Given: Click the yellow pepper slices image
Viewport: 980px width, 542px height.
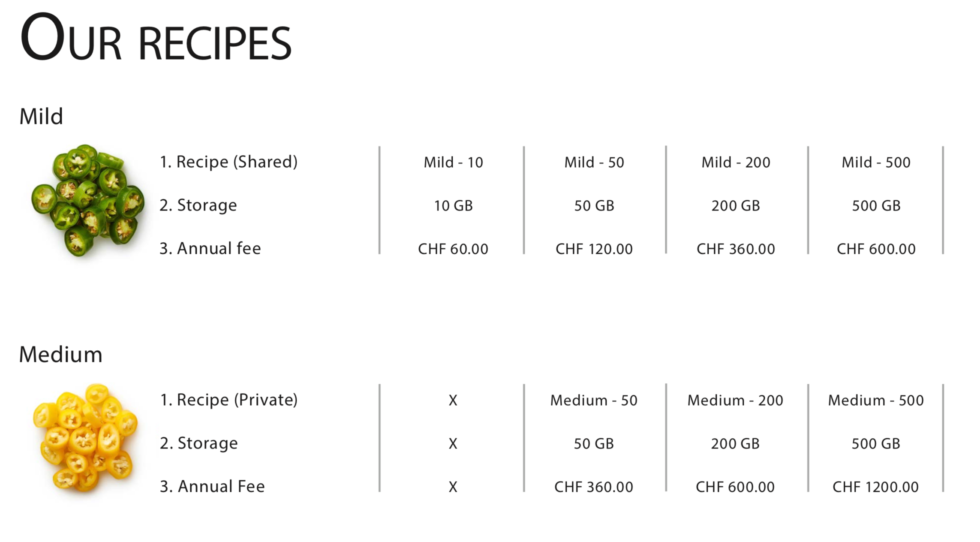Looking at the screenshot, I should [x=85, y=438].
